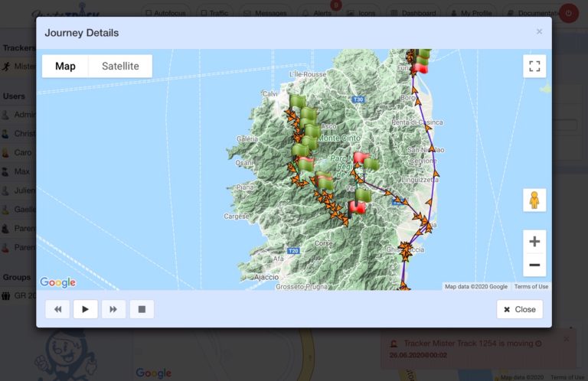
Task: Click the tracker moving notification text
Action: [469, 344]
